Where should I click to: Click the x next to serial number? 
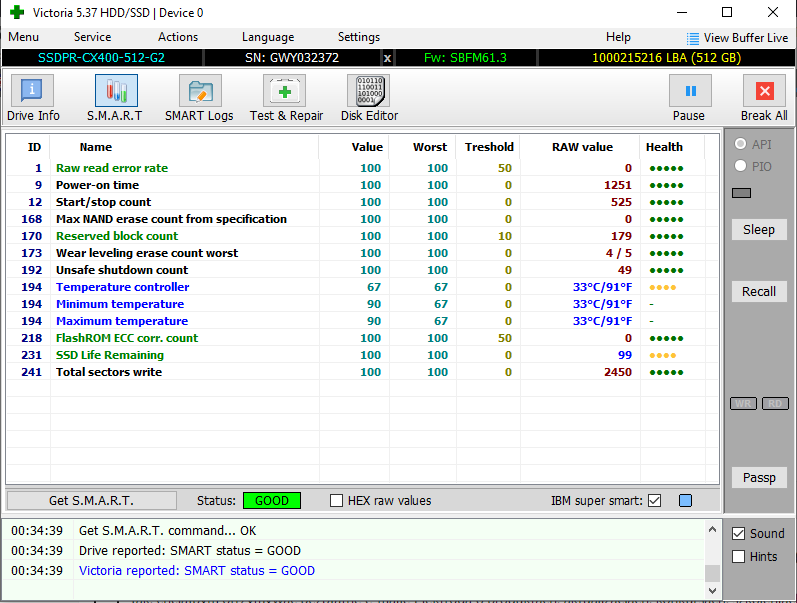click(387, 58)
